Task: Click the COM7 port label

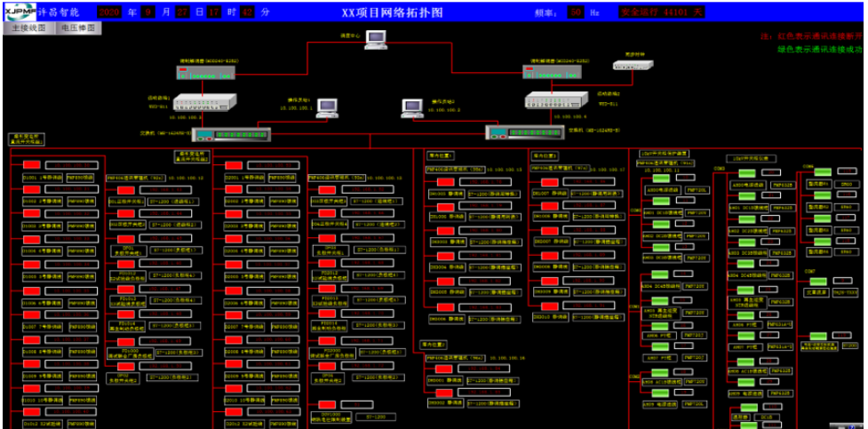Action: pos(809,271)
